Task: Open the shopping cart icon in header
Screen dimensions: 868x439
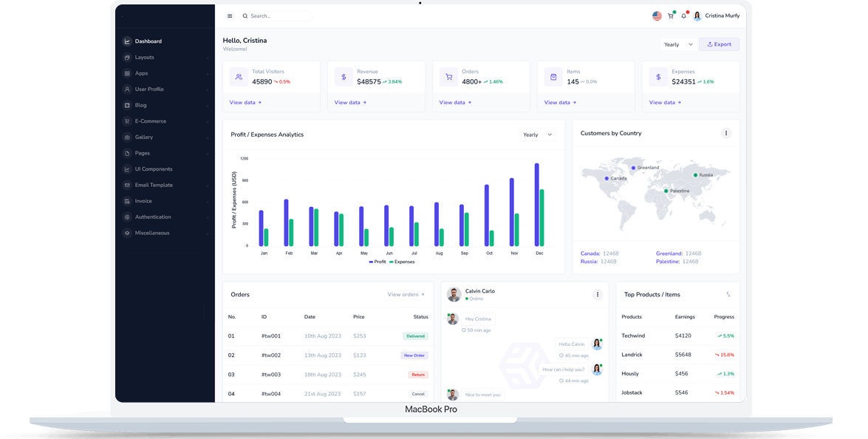Action: [671, 16]
